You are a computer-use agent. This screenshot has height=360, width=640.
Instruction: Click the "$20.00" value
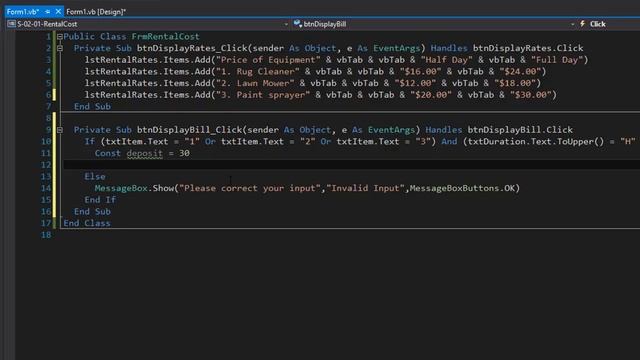click(431, 95)
